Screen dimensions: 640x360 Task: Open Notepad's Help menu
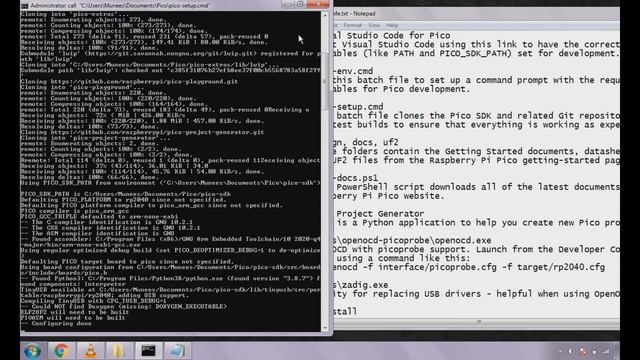pyautogui.click(x=392, y=25)
